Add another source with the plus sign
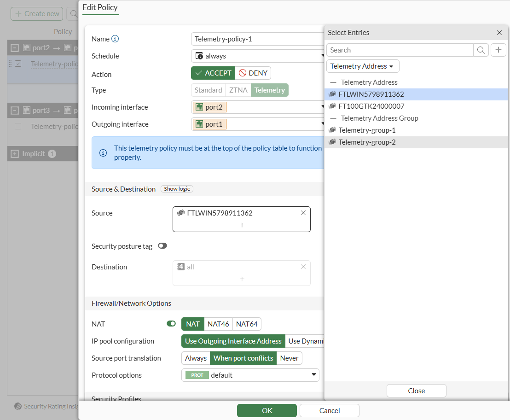Image resolution: width=510 pixels, height=420 pixels. coord(242,225)
